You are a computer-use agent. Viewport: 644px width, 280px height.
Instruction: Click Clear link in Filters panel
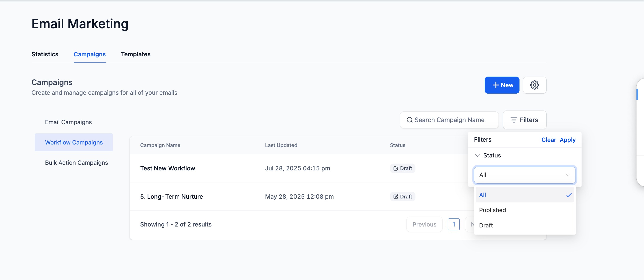pos(548,140)
